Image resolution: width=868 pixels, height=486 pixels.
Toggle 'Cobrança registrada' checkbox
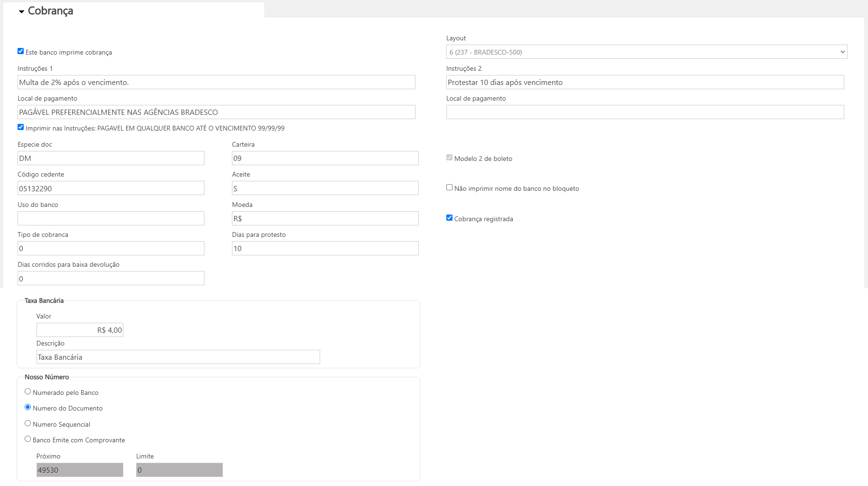click(x=449, y=218)
